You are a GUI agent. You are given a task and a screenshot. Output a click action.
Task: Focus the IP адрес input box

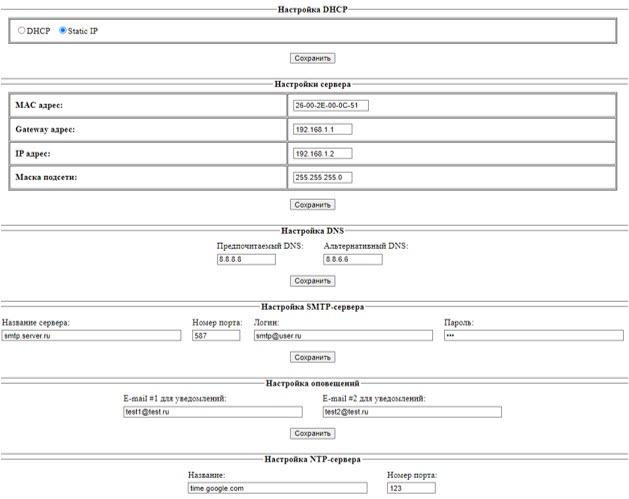click(x=323, y=154)
